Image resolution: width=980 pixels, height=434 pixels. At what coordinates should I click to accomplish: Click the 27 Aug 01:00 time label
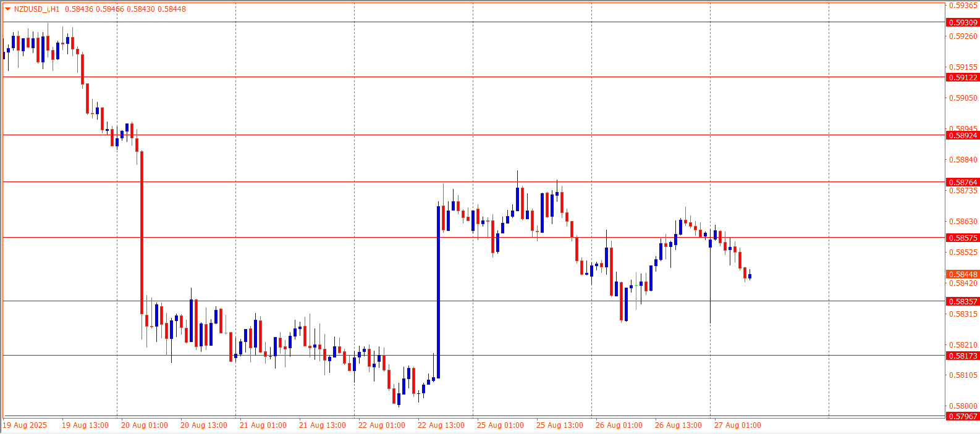(737, 425)
